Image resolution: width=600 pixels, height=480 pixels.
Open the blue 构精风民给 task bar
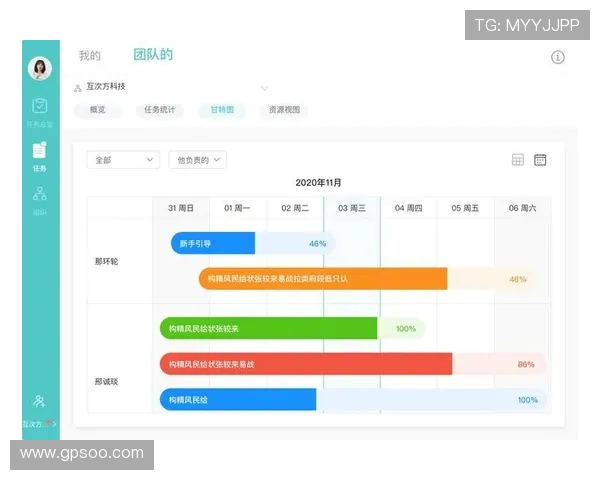(x=353, y=400)
